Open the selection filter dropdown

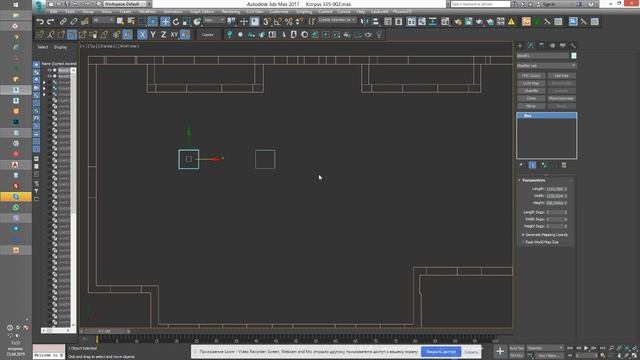103,20
